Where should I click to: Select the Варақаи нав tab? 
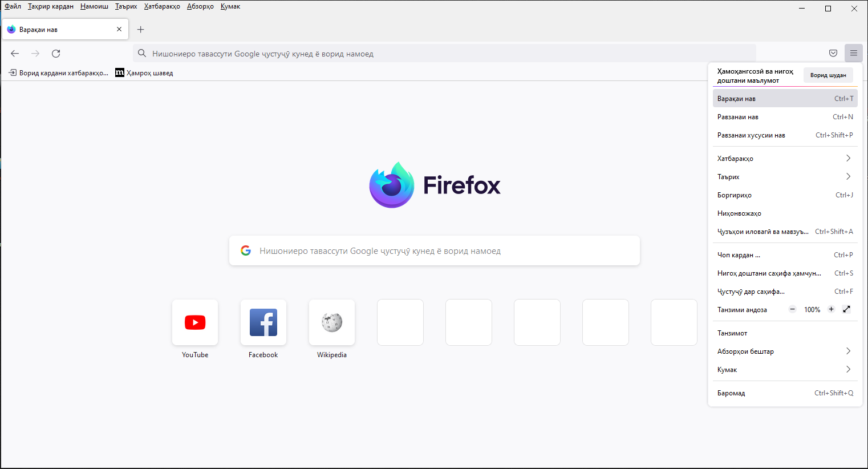point(66,30)
